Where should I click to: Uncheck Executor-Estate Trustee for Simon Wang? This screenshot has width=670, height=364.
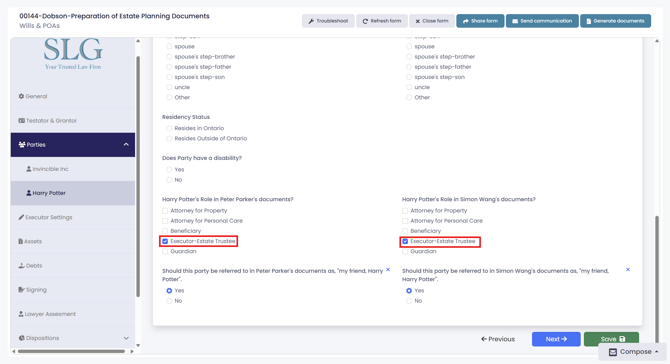(x=405, y=241)
